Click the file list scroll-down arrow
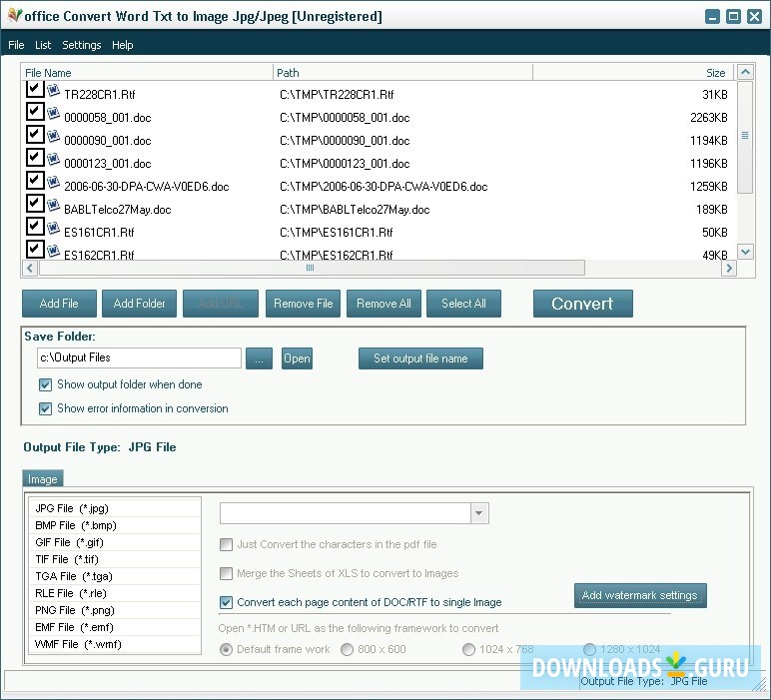 coord(745,253)
